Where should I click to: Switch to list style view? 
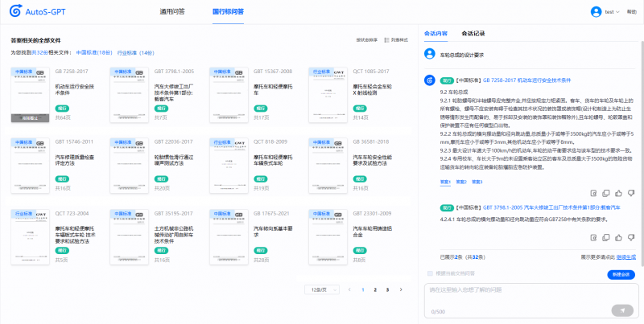398,39
